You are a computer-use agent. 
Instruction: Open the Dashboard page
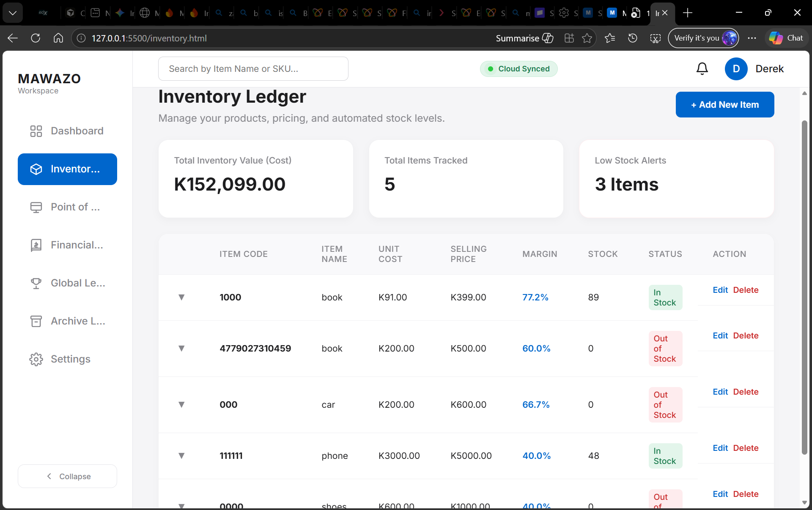click(x=67, y=131)
